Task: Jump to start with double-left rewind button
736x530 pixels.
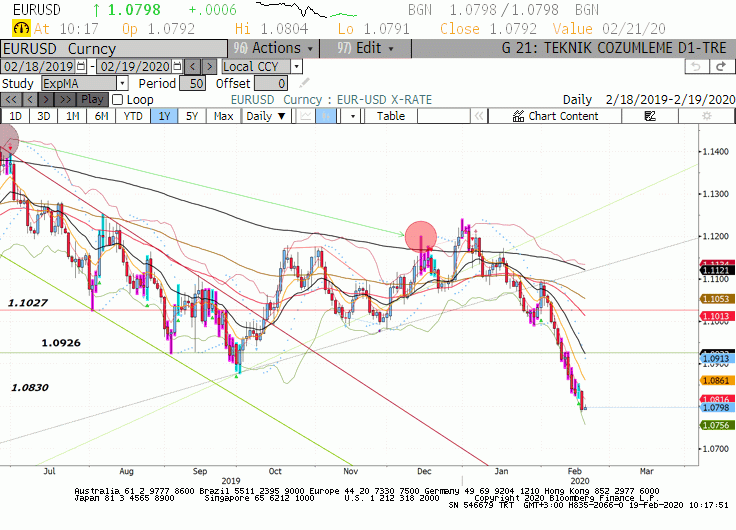Action: pos(11,100)
